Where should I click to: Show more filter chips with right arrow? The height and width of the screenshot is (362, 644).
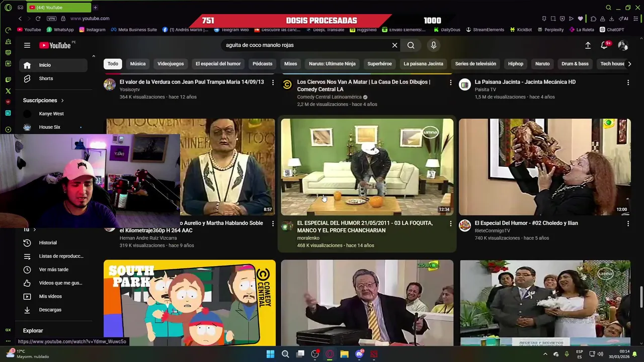(x=629, y=64)
